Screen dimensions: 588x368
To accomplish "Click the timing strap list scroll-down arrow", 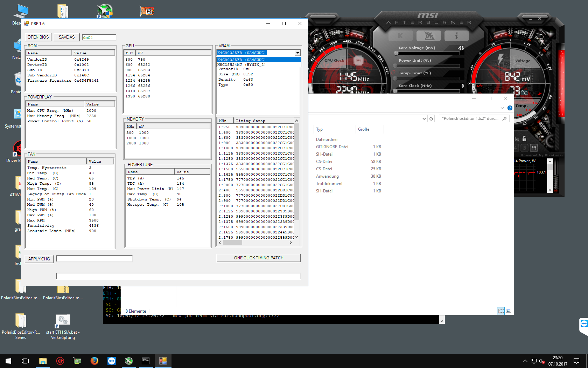I will (297, 237).
